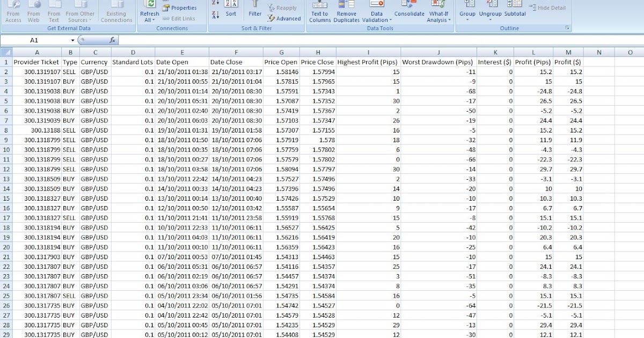The width and height of the screenshot is (644, 338).
Task: Open the Data Validation dropdown
Action: tap(377, 12)
